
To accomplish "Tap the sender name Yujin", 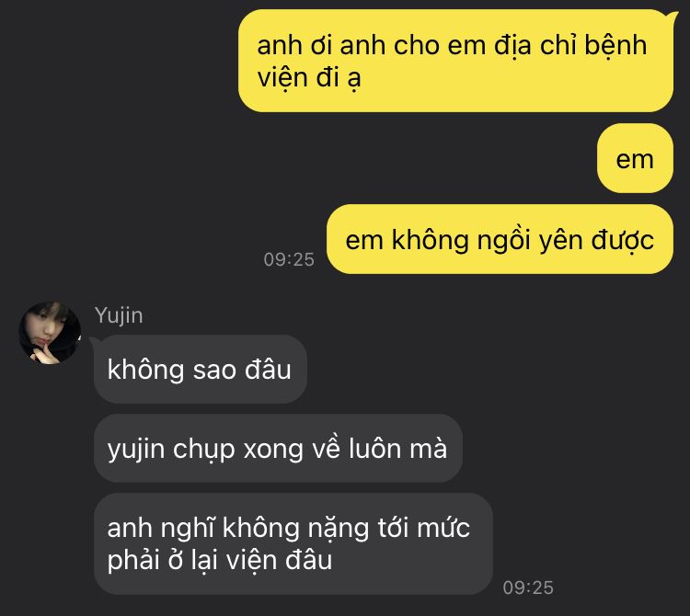I will (x=119, y=316).
